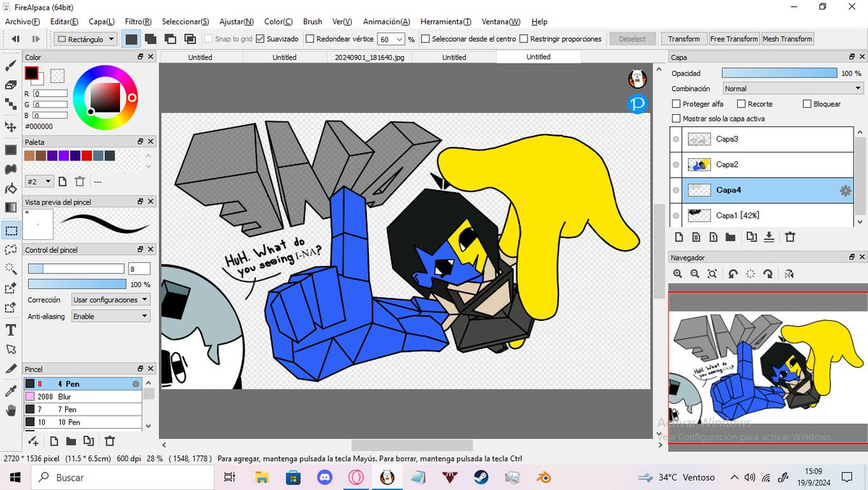868x490 pixels.
Task: Select the Magic Wand tool
Action: (11, 269)
